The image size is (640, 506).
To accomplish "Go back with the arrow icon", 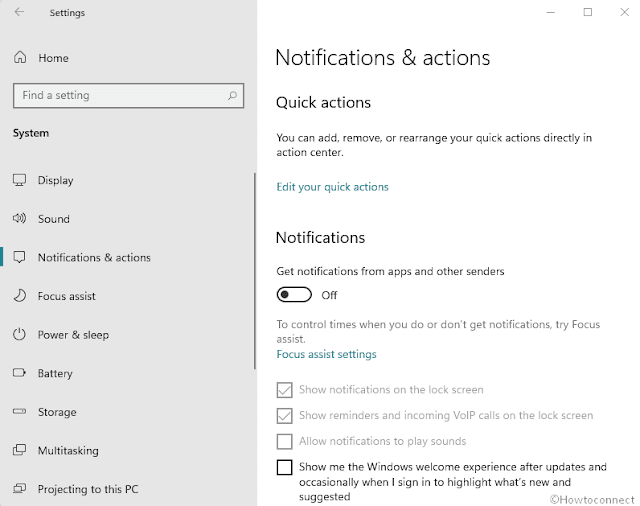I will 19,12.
